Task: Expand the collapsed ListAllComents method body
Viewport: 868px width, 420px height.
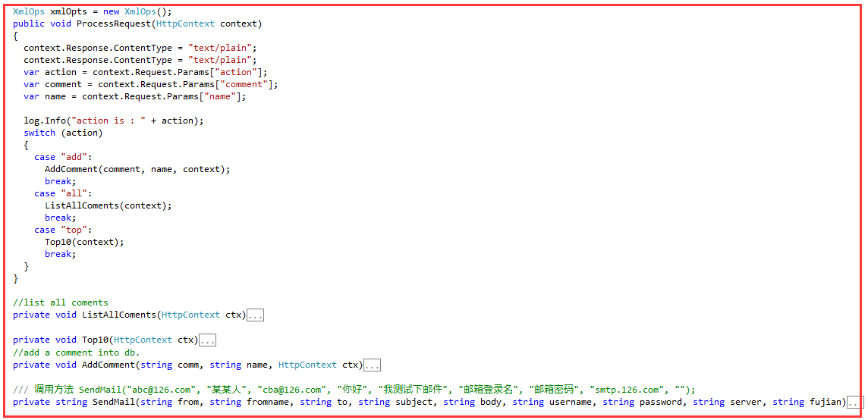Action: (x=255, y=315)
